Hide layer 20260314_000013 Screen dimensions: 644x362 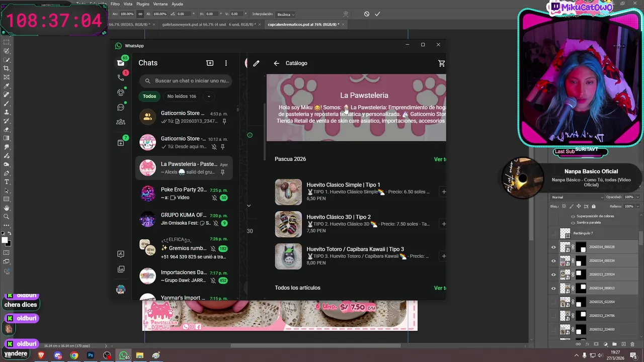pyautogui.click(x=554, y=288)
